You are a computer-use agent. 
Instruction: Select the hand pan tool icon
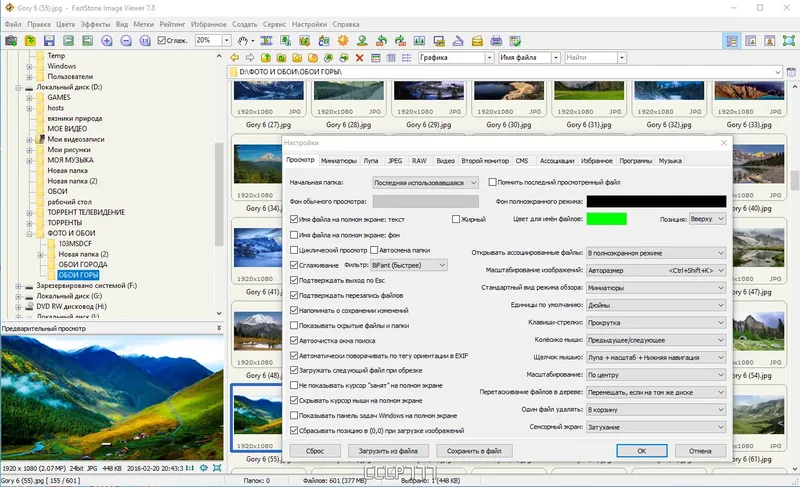243,41
